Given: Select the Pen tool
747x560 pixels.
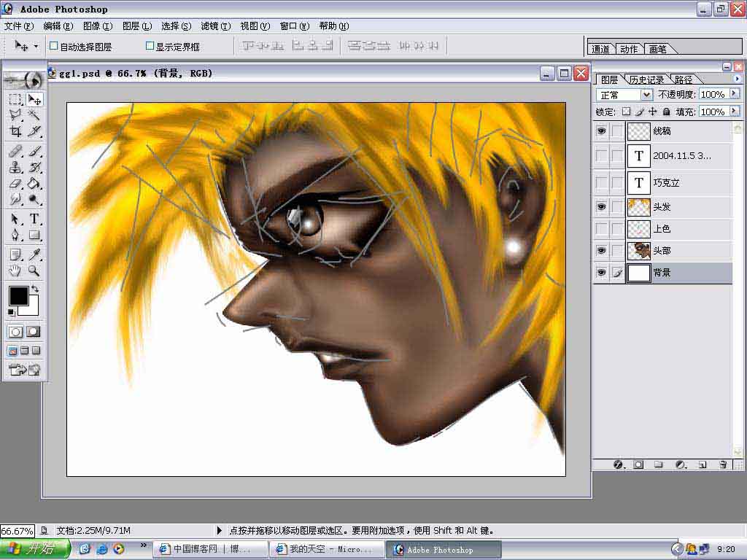Looking at the screenshot, I should 15,235.
